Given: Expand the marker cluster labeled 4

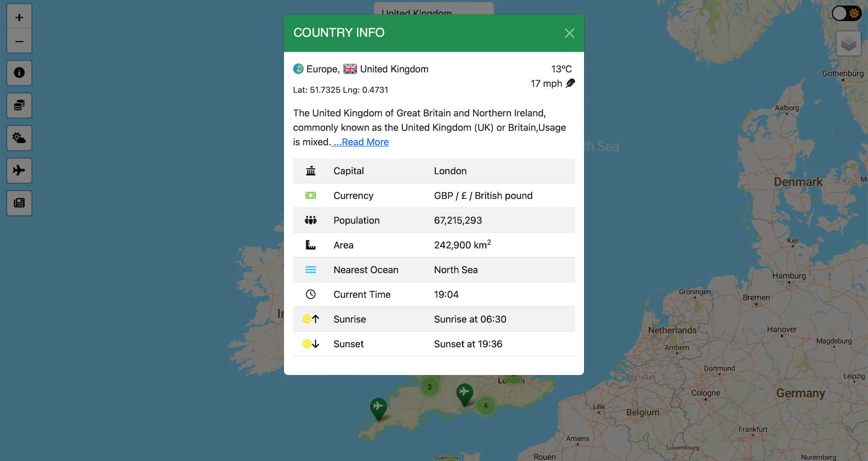Looking at the screenshot, I should tap(485, 406).
